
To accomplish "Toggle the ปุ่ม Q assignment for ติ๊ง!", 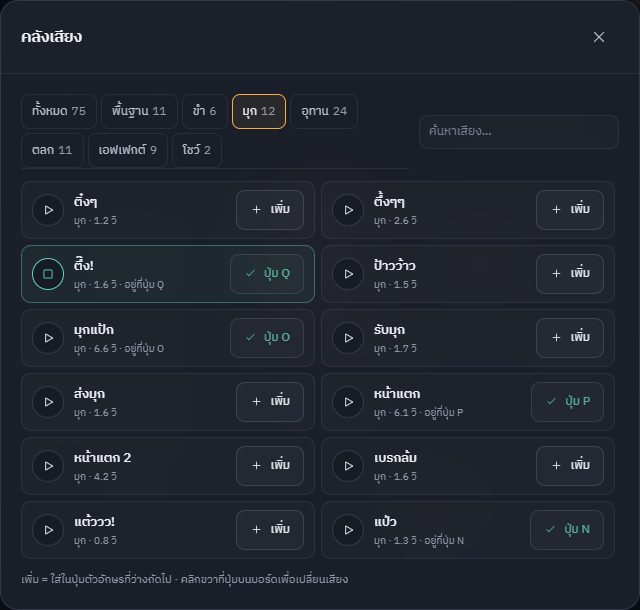I will (x=267, y=274).
